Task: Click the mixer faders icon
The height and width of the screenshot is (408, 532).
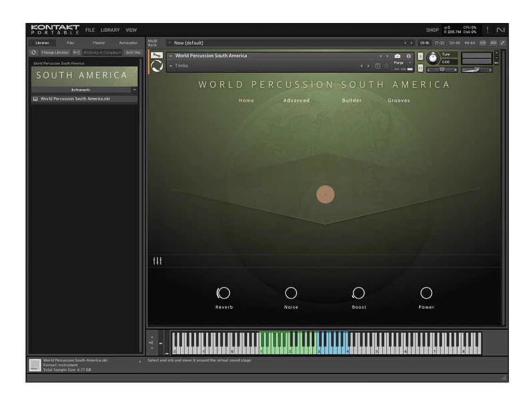Action: click(x=157, y=261)
